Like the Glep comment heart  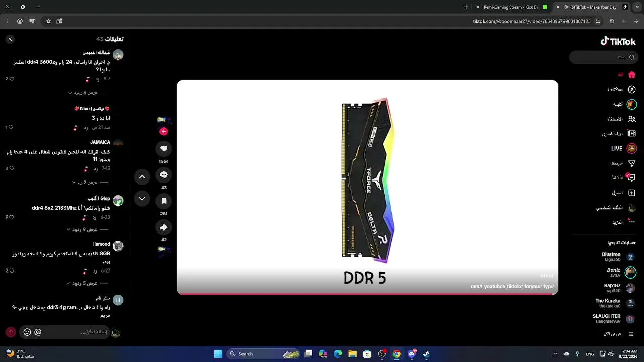[12, 217]
